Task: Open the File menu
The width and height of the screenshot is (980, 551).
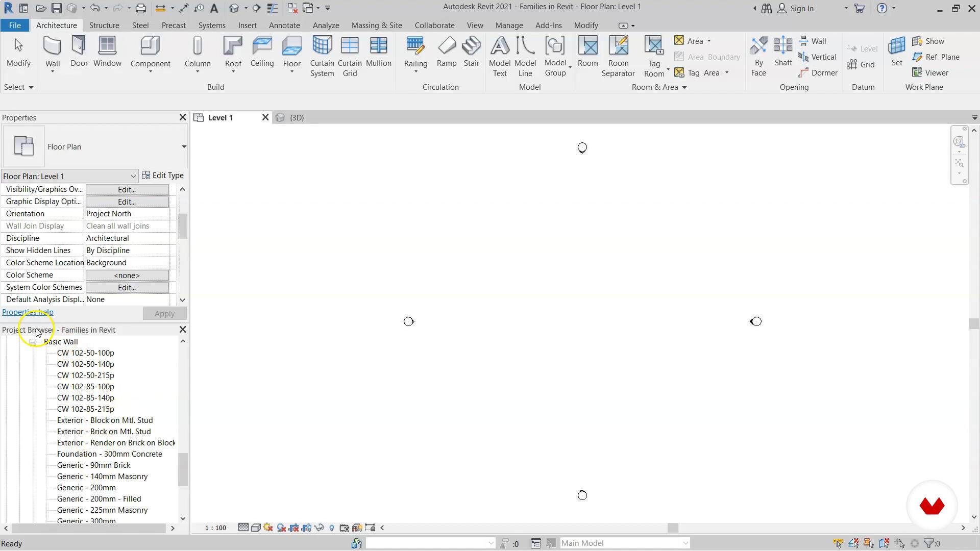Action: pos(15,25)
